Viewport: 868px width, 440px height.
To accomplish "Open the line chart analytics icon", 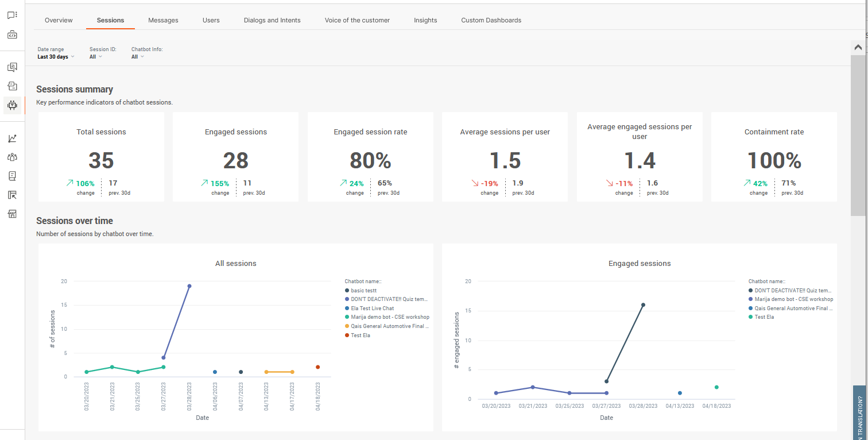I will [x=12, y=138].
